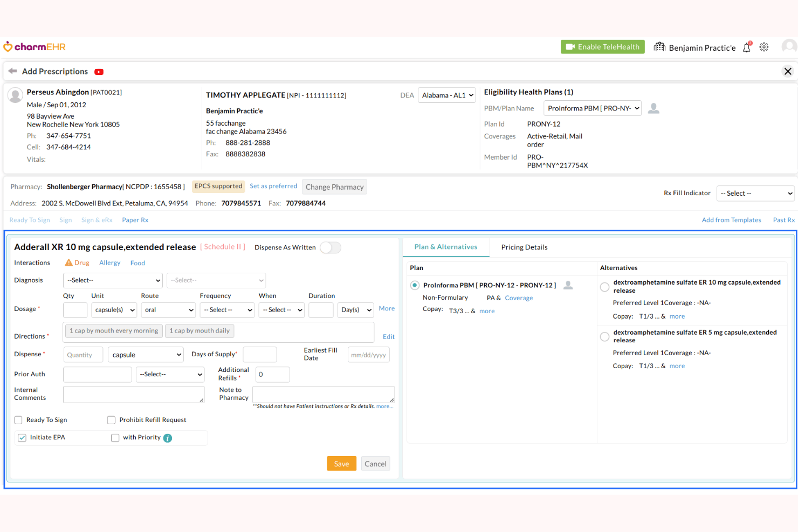Image resolution: width=798 pixels, height=532 pixels.
Task: Open the DEA state dropdown showing Alabama - AL1
Action: pos(446,95)
